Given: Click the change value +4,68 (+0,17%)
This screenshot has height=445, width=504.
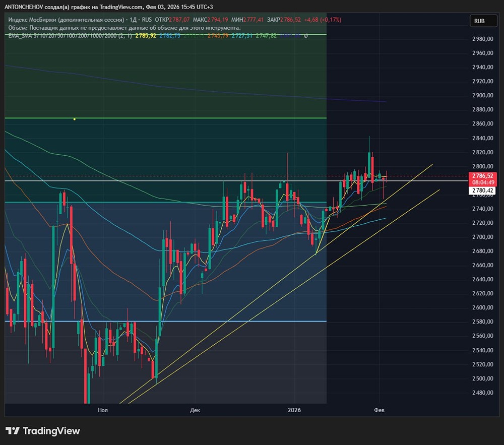Looking at the screenshot, I should 323,20.
